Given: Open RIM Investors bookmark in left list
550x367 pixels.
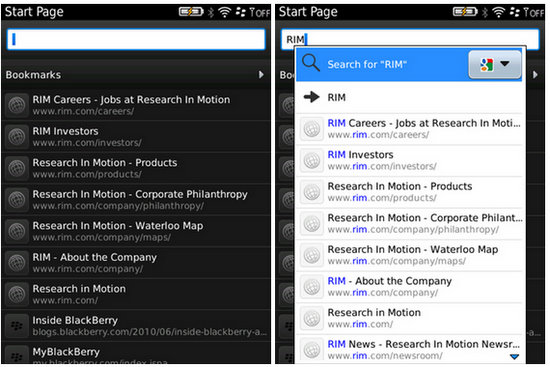Looking at the screenshot, I should [136, 136].
